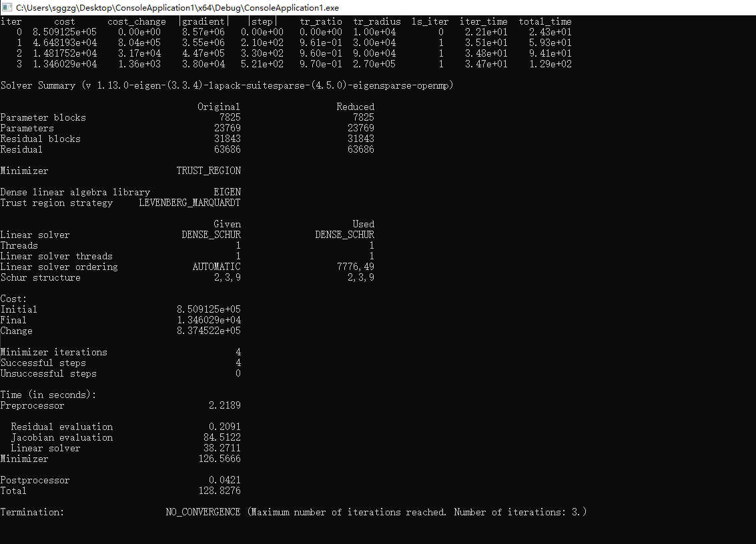Image resolution: width=756 pixels, height=544 pixels.
Task: Click cost value 4.648193e+04 in iteration 1 row
Action: (x=65, y=43)
